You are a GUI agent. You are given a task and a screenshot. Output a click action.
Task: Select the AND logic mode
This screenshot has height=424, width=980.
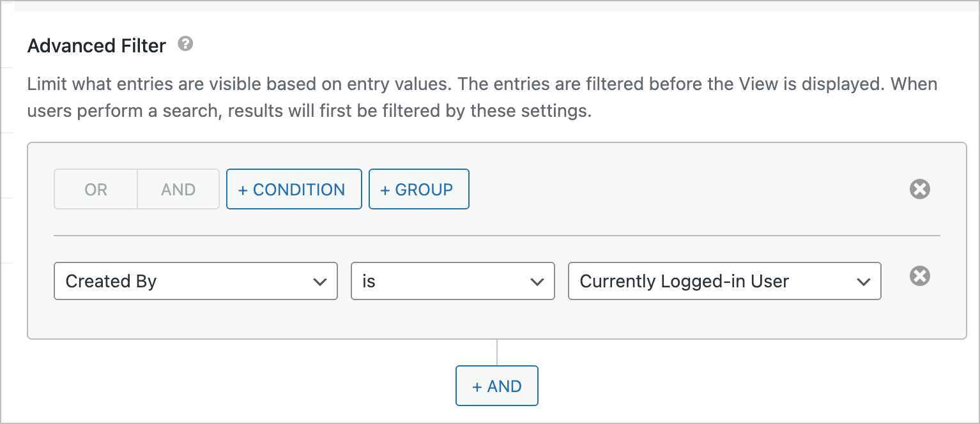pyautogui.click(x=178, y=188)
